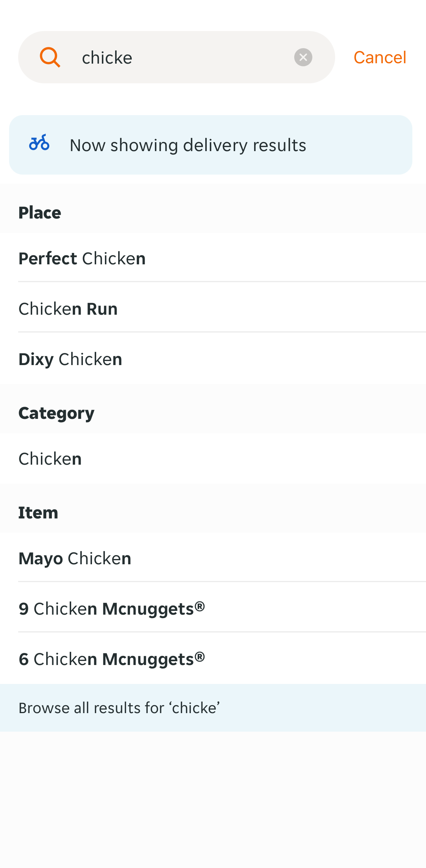Select the orange search icon on the left

point(50,57)
